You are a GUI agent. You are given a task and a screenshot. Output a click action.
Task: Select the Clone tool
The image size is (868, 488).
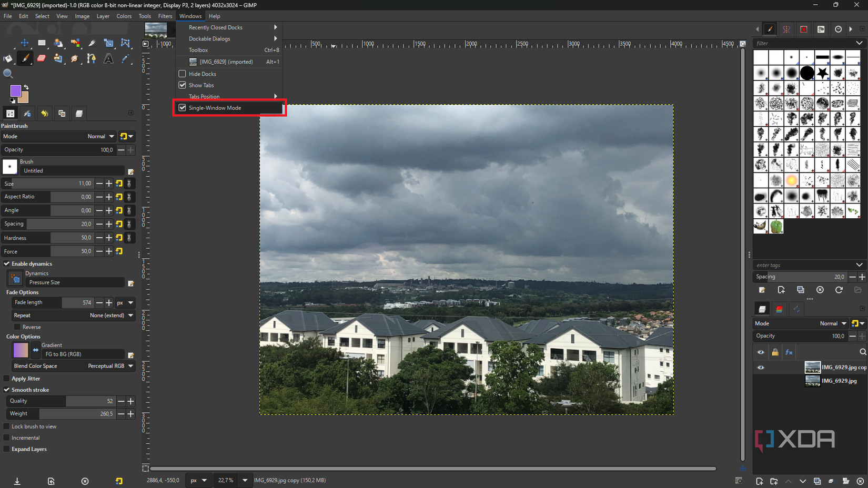(x=58, y=58)
